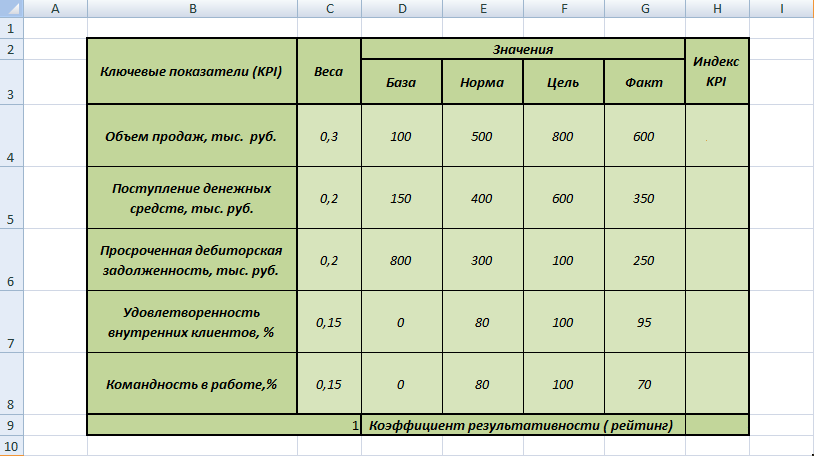Click the 'Коэффициент результативности (рейтинг)' cell

click(x=522, y=425)
